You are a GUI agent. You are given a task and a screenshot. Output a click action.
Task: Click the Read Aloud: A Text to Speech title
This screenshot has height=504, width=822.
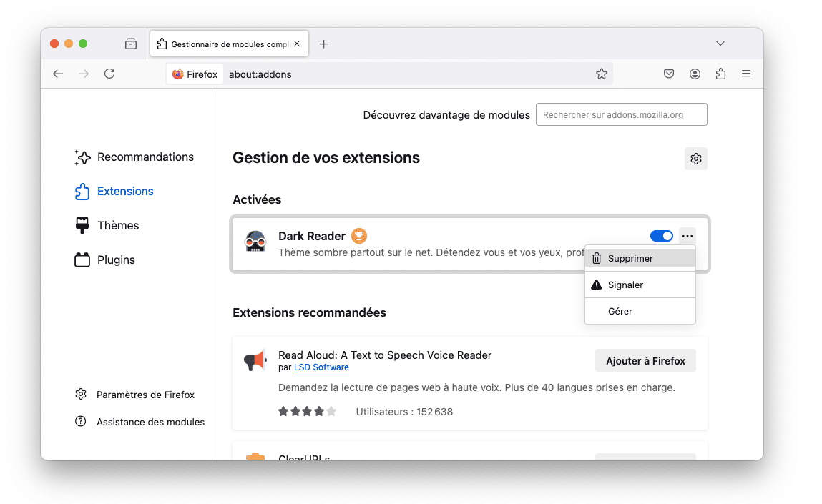(x=385, y=355)
